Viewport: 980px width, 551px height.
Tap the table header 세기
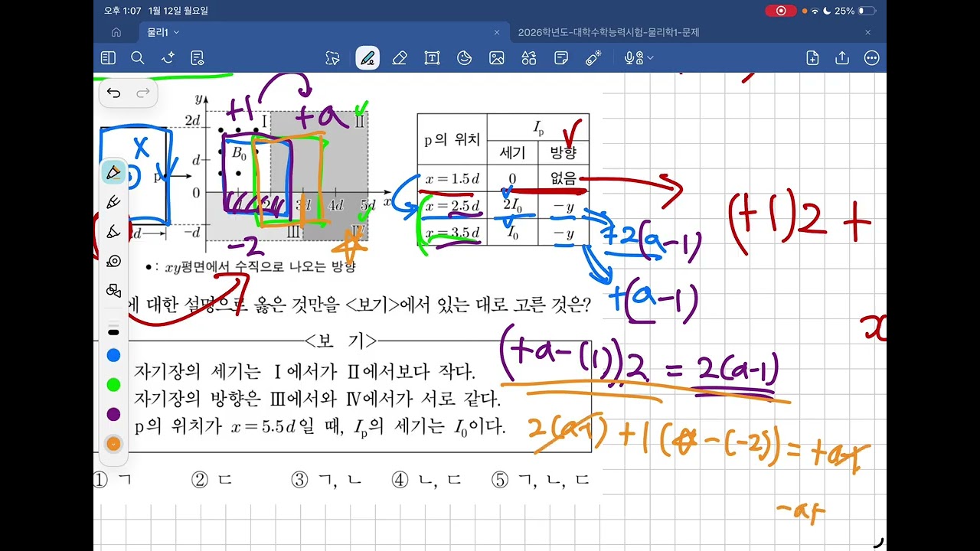click(x=512, y=152)
